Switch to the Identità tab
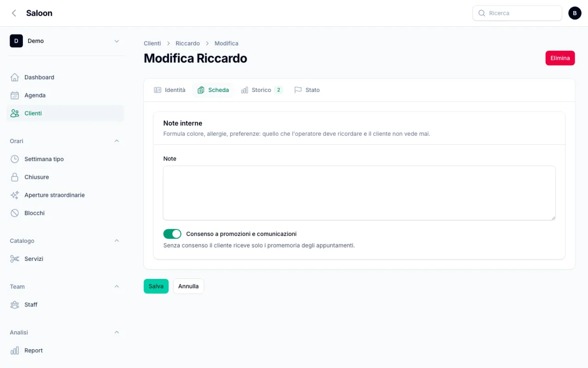 point(170,90)
